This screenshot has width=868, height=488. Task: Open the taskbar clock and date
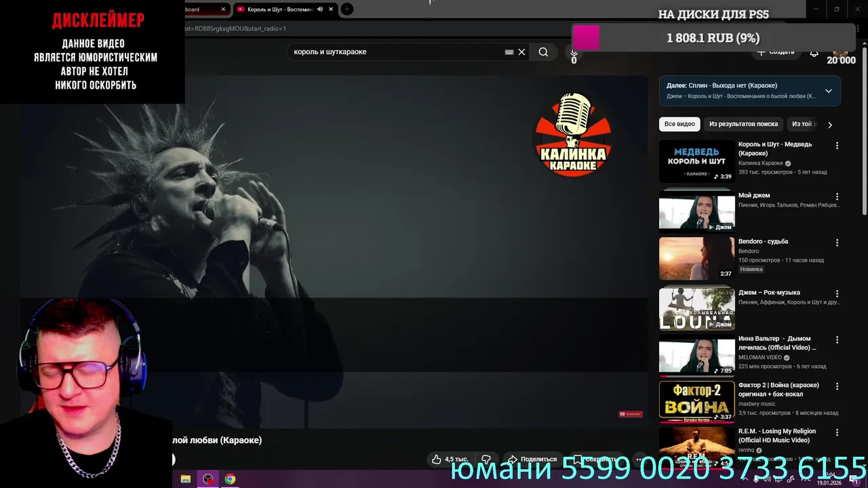coord(829,479)
